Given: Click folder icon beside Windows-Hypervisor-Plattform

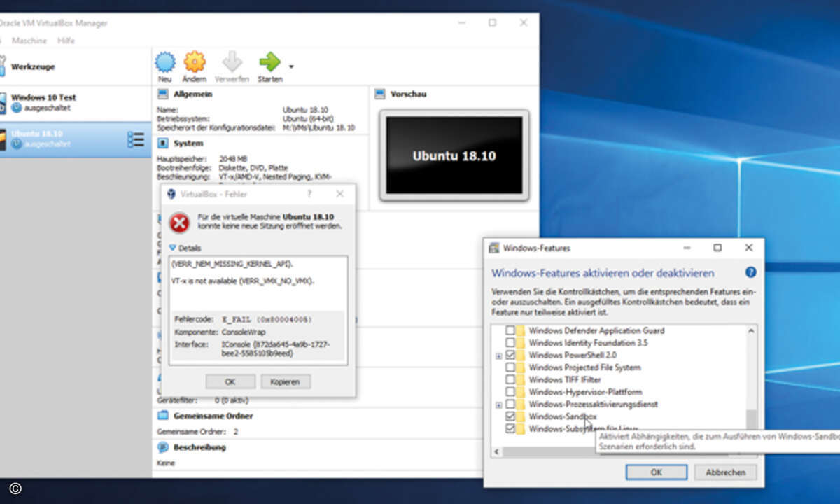Looking at the screenshot, I should 521,392.
